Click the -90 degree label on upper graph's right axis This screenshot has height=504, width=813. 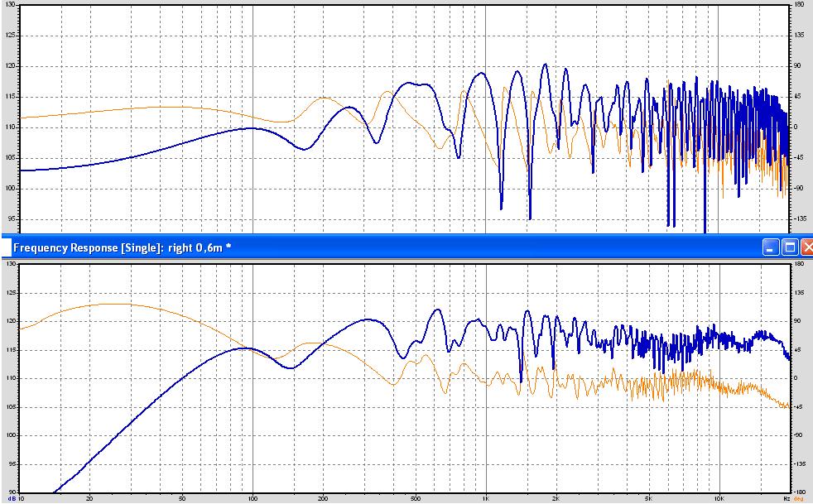(x=798, y=188)
